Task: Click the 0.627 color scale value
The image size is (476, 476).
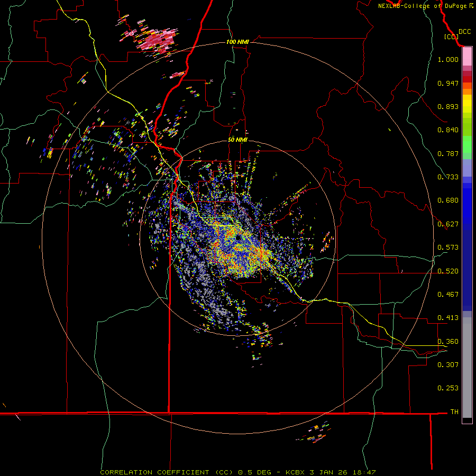Action: (x=448, y=224)
